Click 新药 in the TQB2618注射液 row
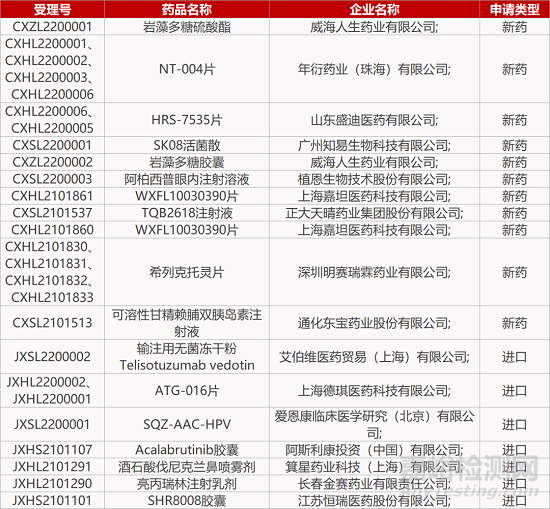 514,213
